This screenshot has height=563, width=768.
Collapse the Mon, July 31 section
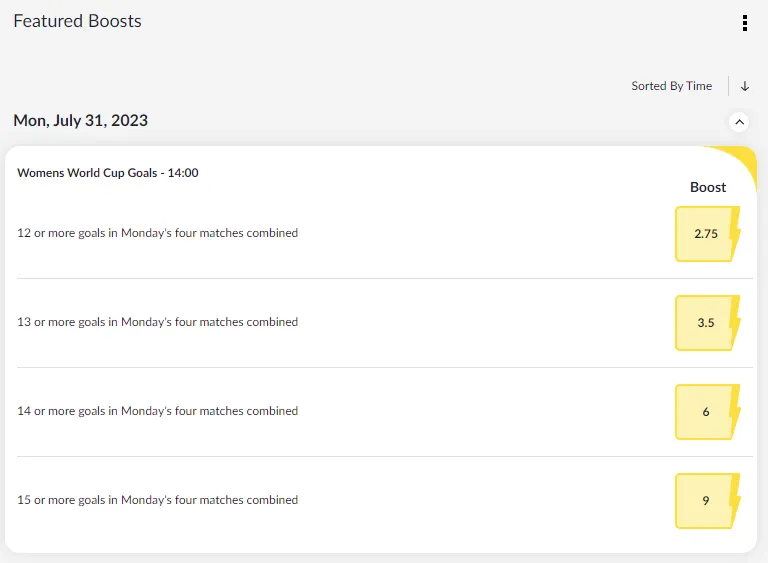click(739, 122)
